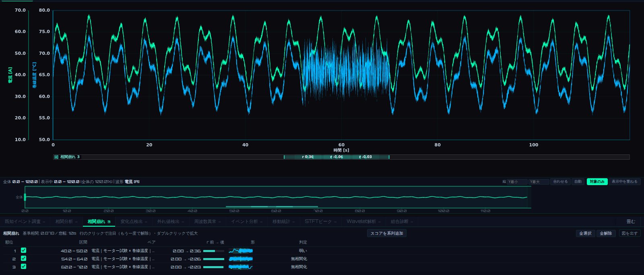Click the 全解除 button
The width and height of the screenshot is (644, 275).
click(606, 233)
